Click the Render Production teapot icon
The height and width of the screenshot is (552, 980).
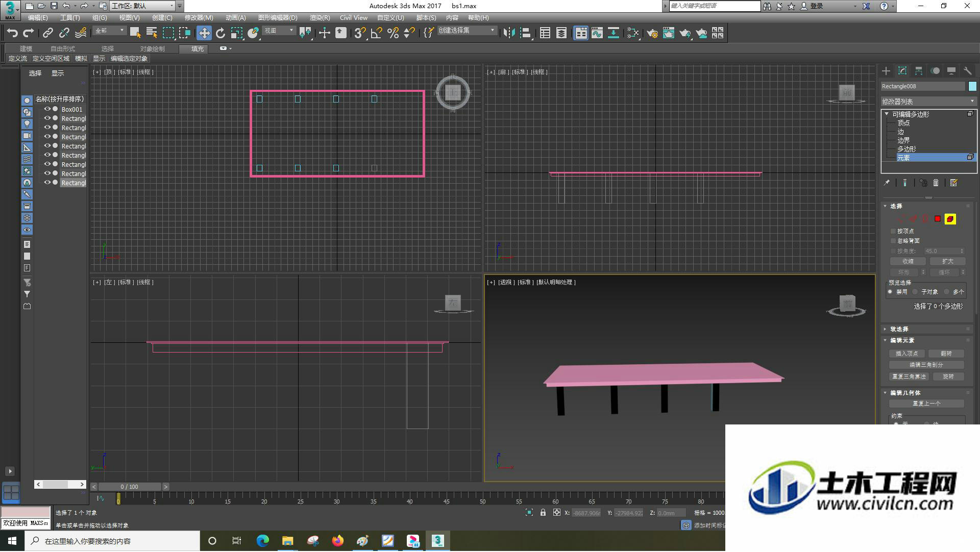pyautogui.click(x=685, y=33)
